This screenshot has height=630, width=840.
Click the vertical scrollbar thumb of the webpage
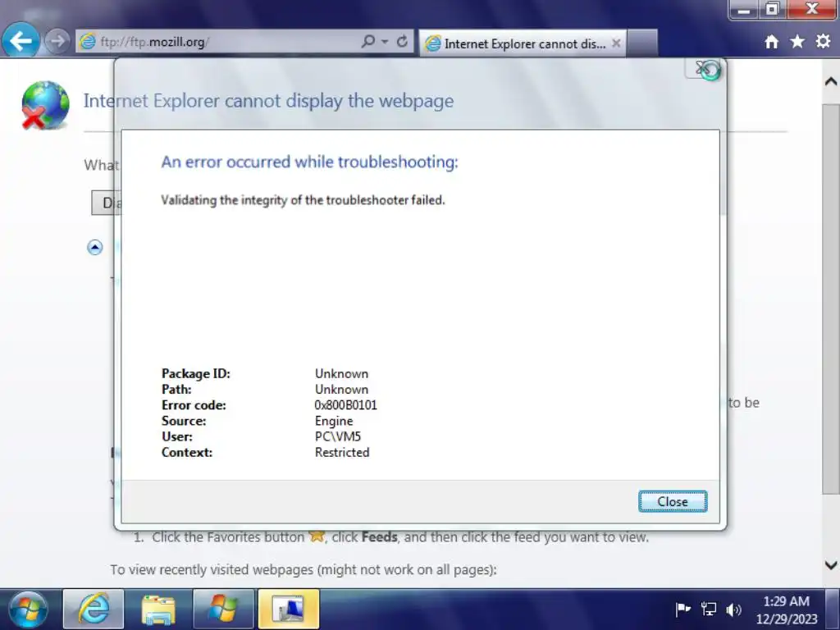coord(831,299)
